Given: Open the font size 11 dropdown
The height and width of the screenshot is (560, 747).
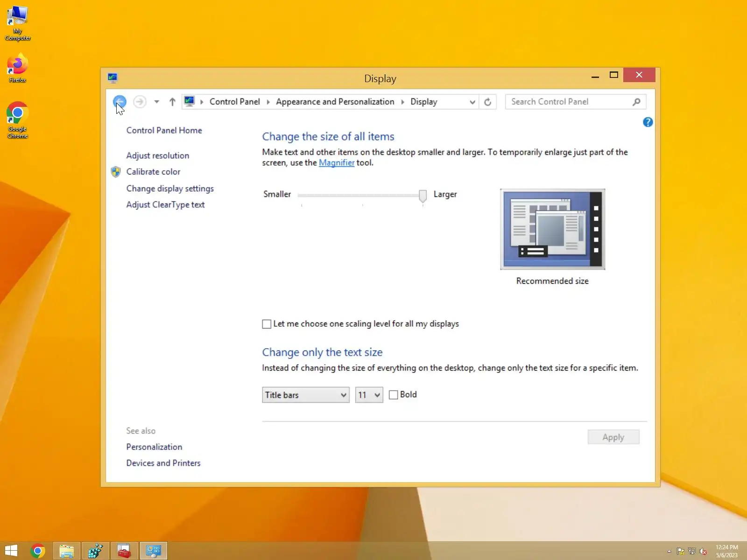Looking at the screenshot, I should tap(369, 395).
